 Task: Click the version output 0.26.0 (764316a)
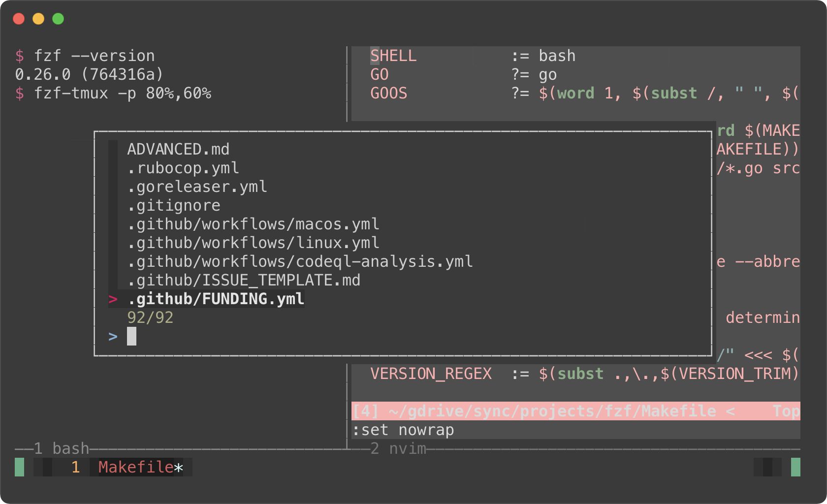click(x=89, y=74)
